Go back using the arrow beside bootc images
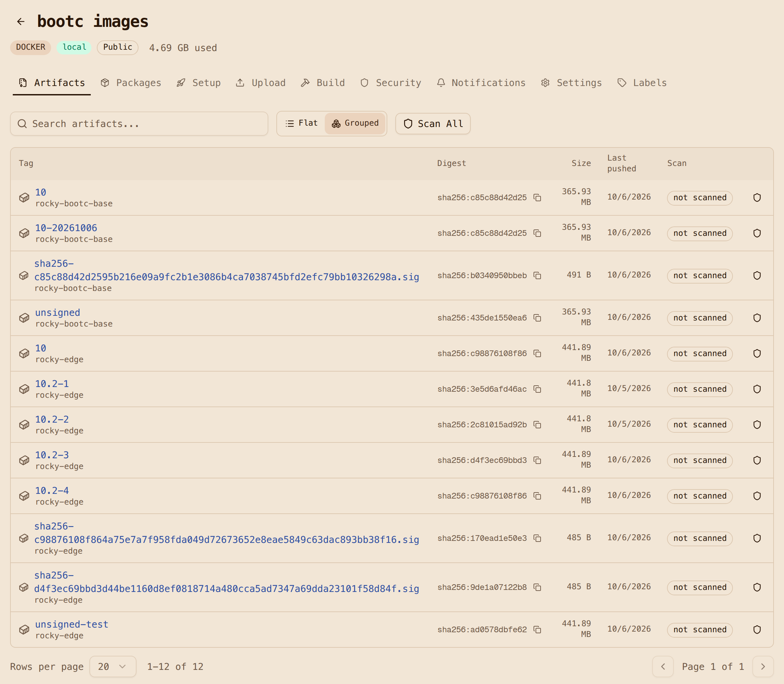784x684 pixels. point(21,22)
